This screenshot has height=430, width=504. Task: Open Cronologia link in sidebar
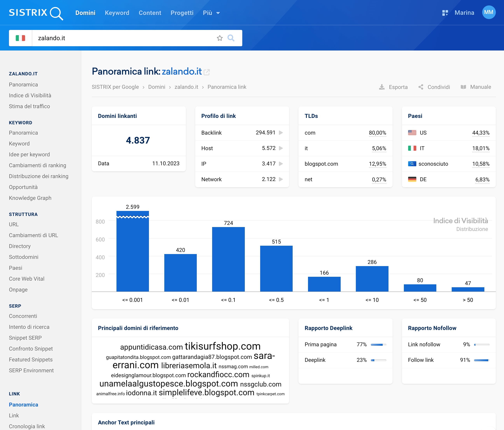[x=27, y=426]
